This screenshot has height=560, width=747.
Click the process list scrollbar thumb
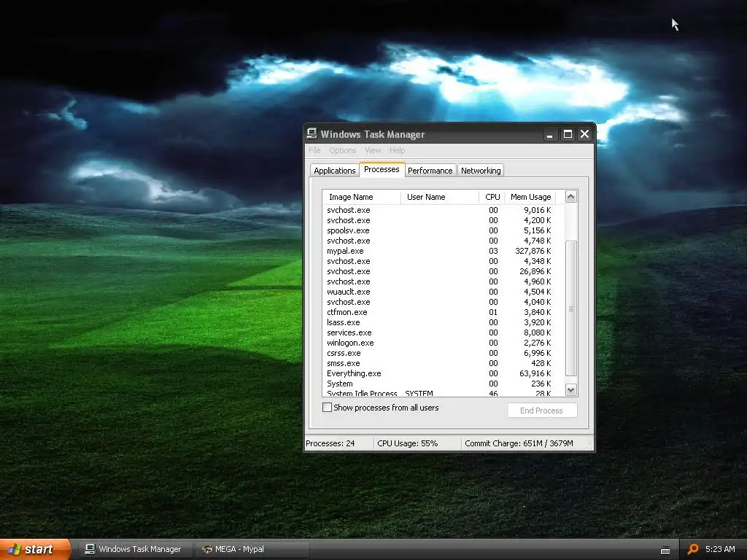click(x=570, y=308)
